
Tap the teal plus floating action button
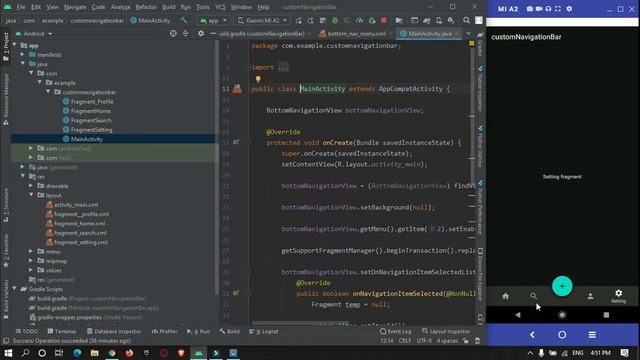pyautogui.click(x=562, y=286)
